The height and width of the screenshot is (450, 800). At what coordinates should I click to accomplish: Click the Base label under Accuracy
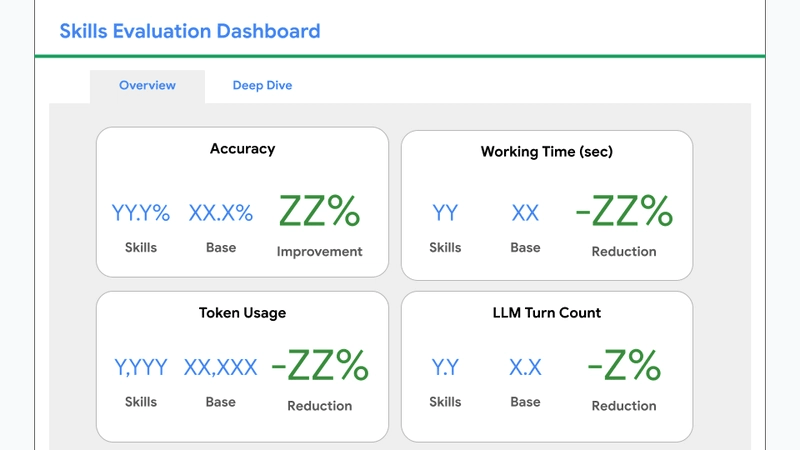point(220,247)
